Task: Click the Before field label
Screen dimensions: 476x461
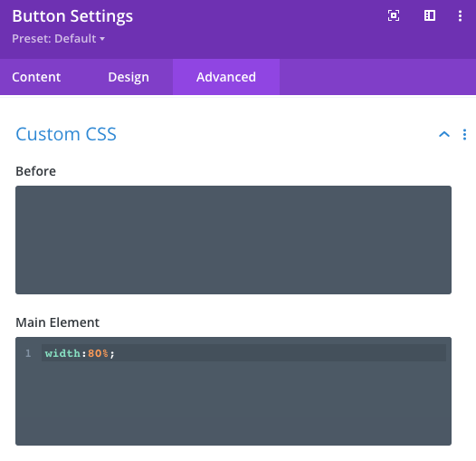Action: point(36,171)
